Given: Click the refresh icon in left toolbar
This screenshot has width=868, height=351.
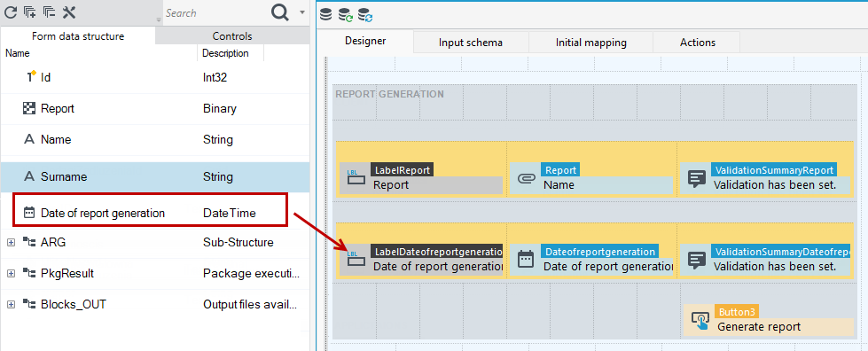Looking at the screenshot, I should pos(11,12).
